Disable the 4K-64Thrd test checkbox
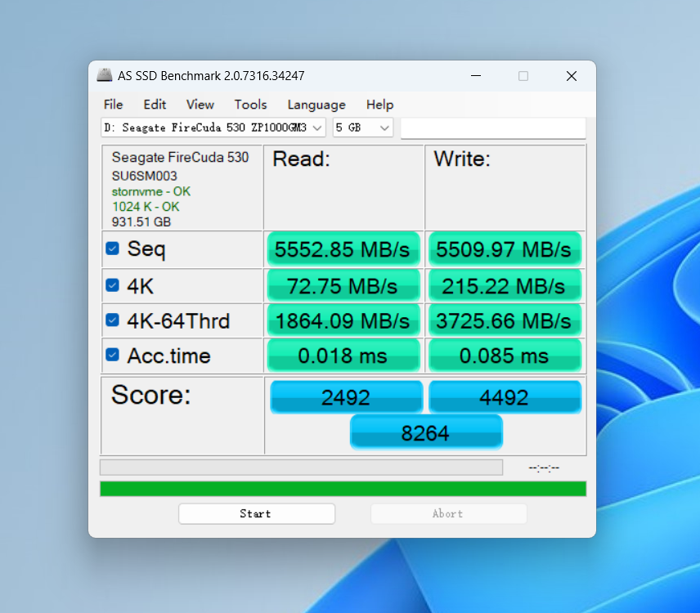 [x=113, y=320]
